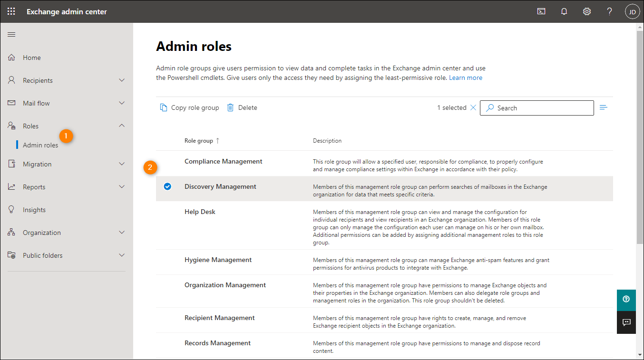The height and width of the screenshot is (360, 644).
Task: Expand the Recipients menu chevron
Action: (x=122, y=80)
